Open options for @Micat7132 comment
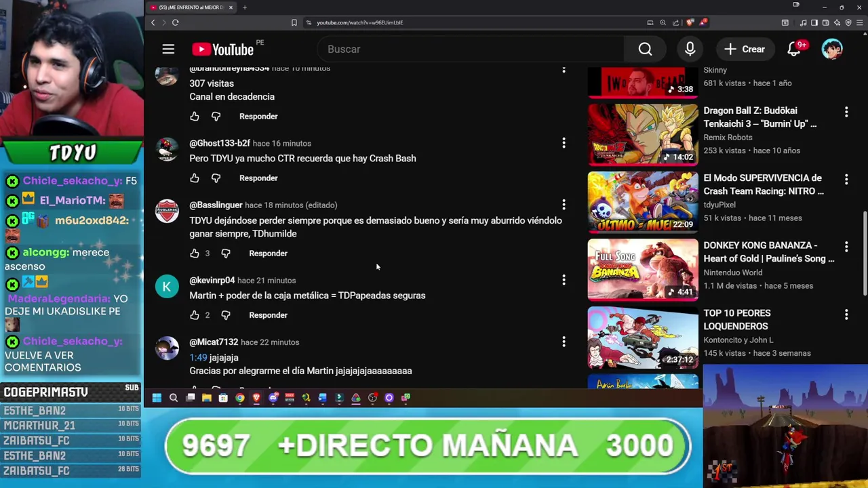Image resolution: width=868 pixels, height=488 pixels. pos(564,342)
